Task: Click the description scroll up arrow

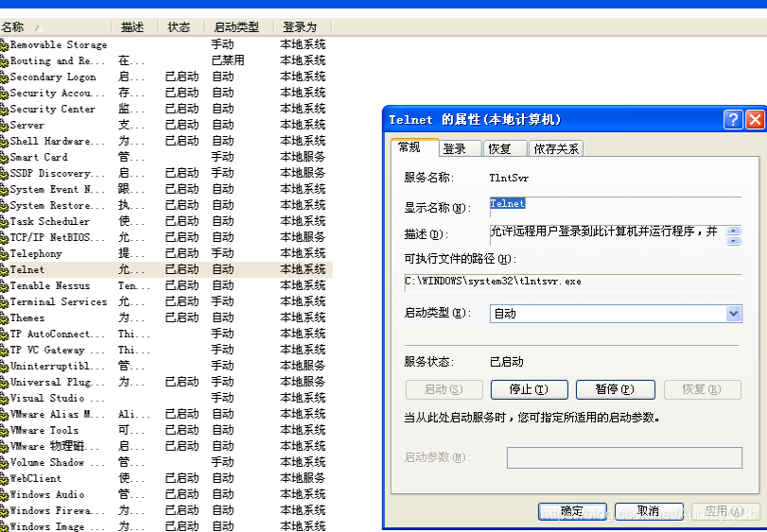Action: click(x=733, y=231)
